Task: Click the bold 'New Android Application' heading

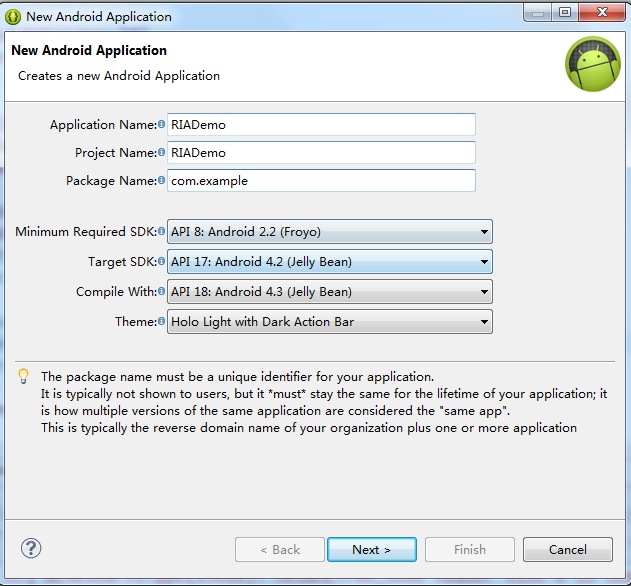Action: [x=89, y=50]
